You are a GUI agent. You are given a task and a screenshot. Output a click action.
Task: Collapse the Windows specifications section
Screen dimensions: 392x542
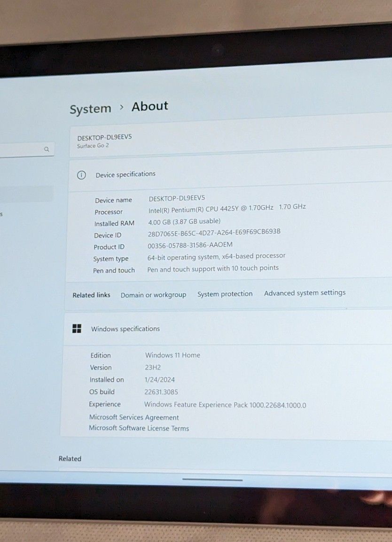[x=235, y=328]
